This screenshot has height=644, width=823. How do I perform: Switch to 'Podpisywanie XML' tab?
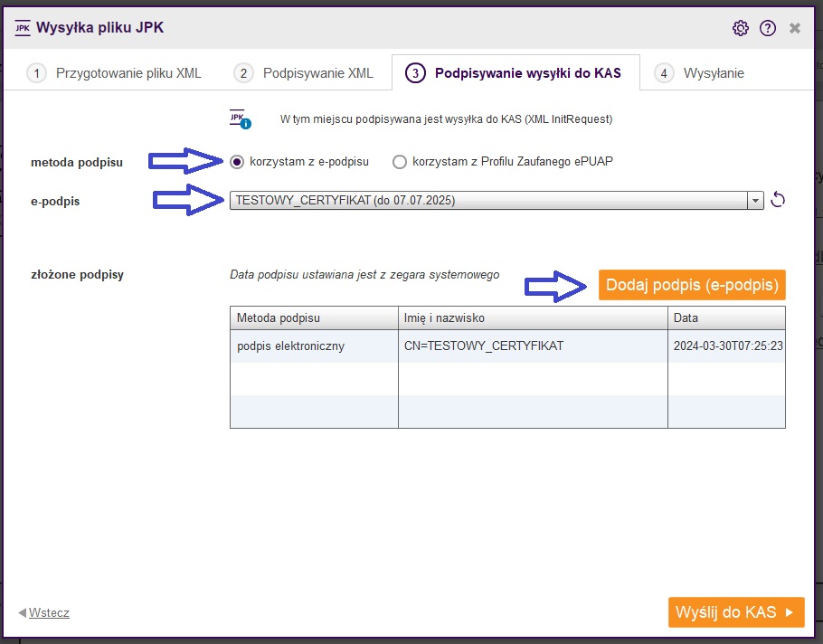pos(304,73)
